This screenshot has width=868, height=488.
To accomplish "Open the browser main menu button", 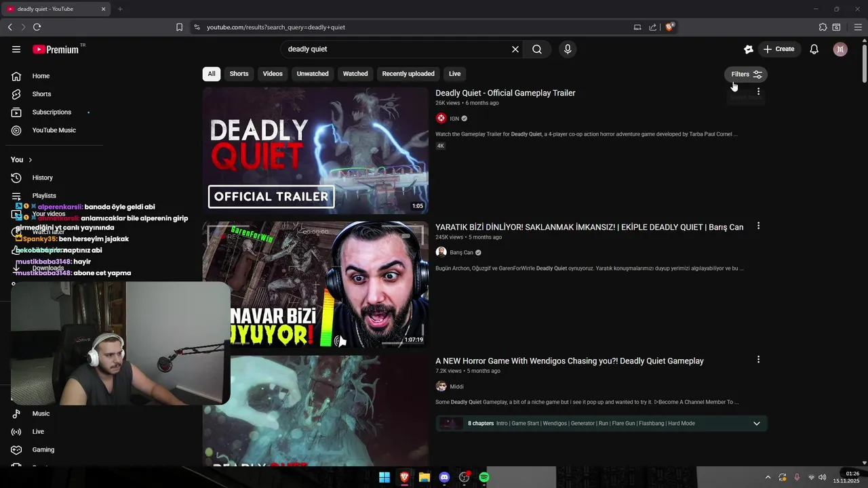I will (x=858, y=27).
